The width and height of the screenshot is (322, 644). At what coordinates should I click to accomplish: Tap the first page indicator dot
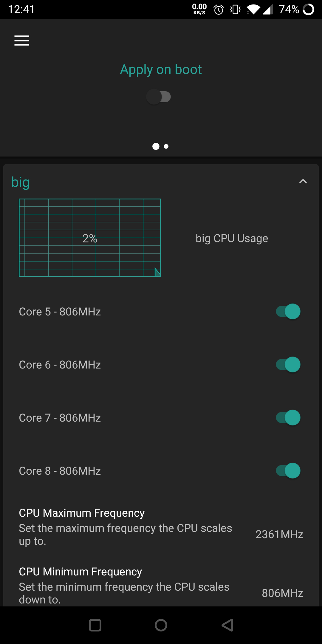point(156,146)
